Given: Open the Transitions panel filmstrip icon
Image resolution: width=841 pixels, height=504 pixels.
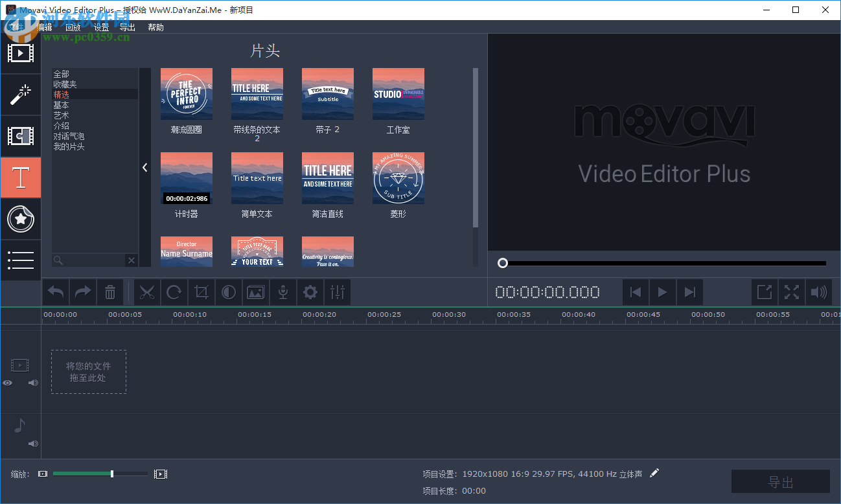Looking at the screenshot, I should click(x=20, y=136).
